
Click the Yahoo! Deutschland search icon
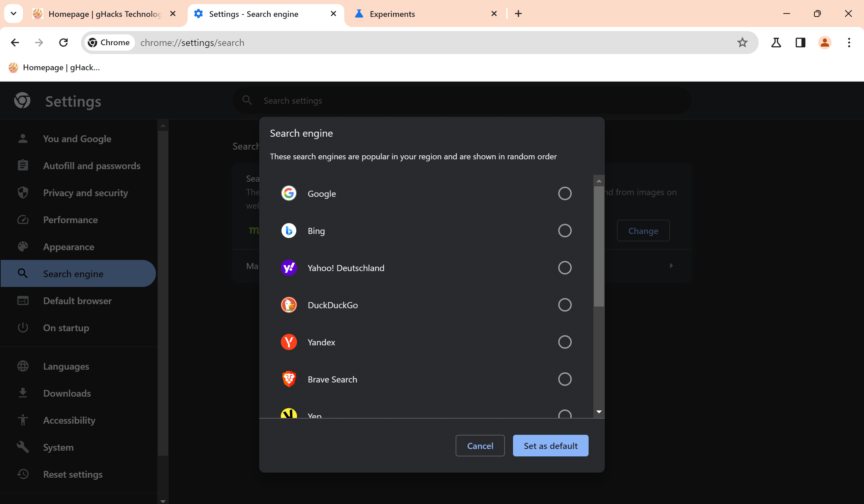[290, 268]
